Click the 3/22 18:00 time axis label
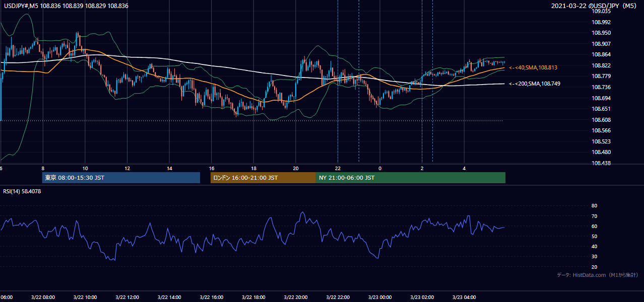Viewport: 644px width, 302px height. (253, 297)
